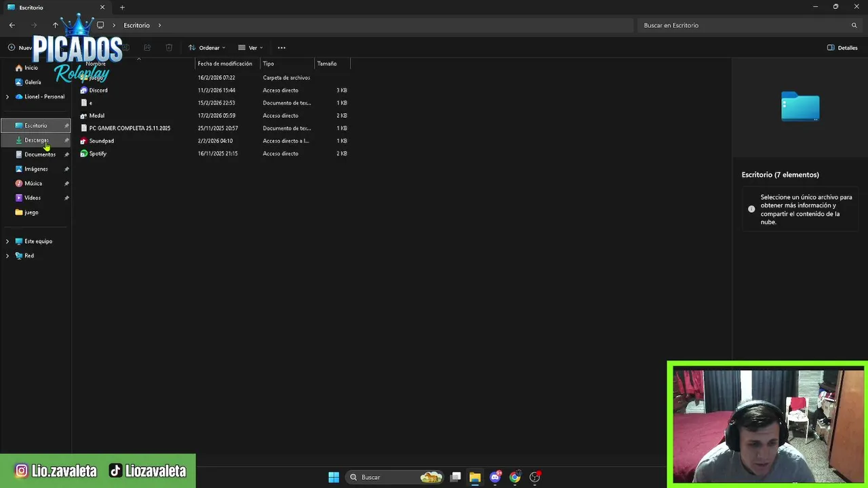Screen dimensions: 868x488
Task: Click date 11/2/2026 15:44 of Discord
Action: click(x=216, y=90)
